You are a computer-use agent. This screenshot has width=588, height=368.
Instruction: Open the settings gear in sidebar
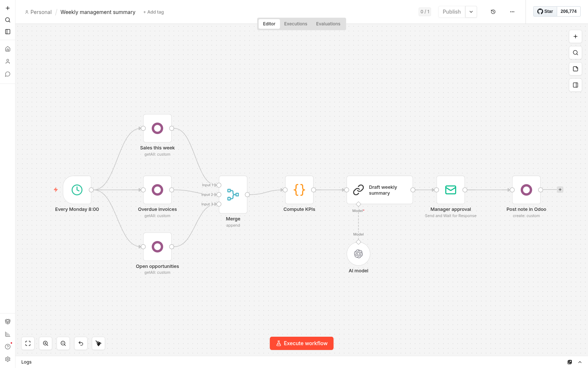pos(8,359)
